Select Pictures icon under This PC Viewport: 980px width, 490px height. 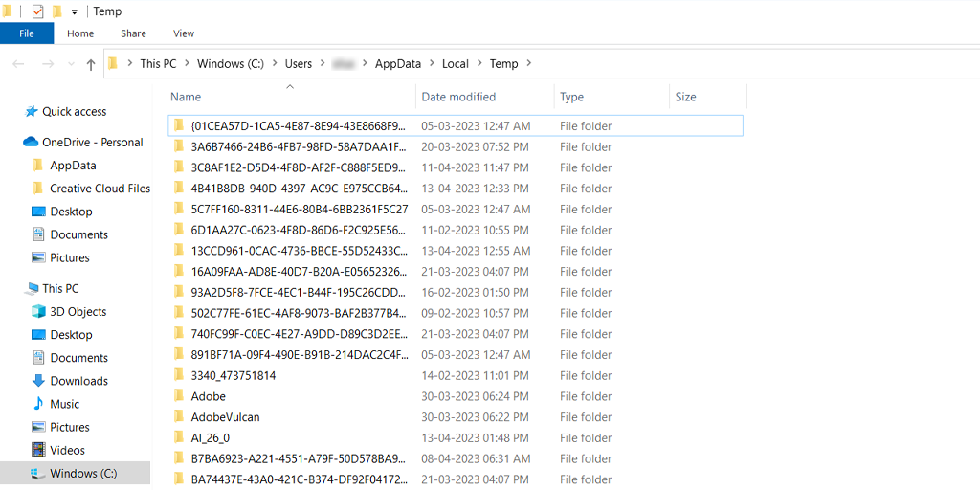point(38,427)
